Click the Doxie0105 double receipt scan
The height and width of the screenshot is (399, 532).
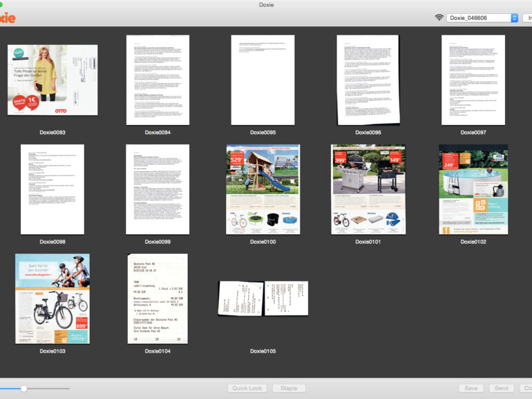pyautogui.click(x=263, y=298)
